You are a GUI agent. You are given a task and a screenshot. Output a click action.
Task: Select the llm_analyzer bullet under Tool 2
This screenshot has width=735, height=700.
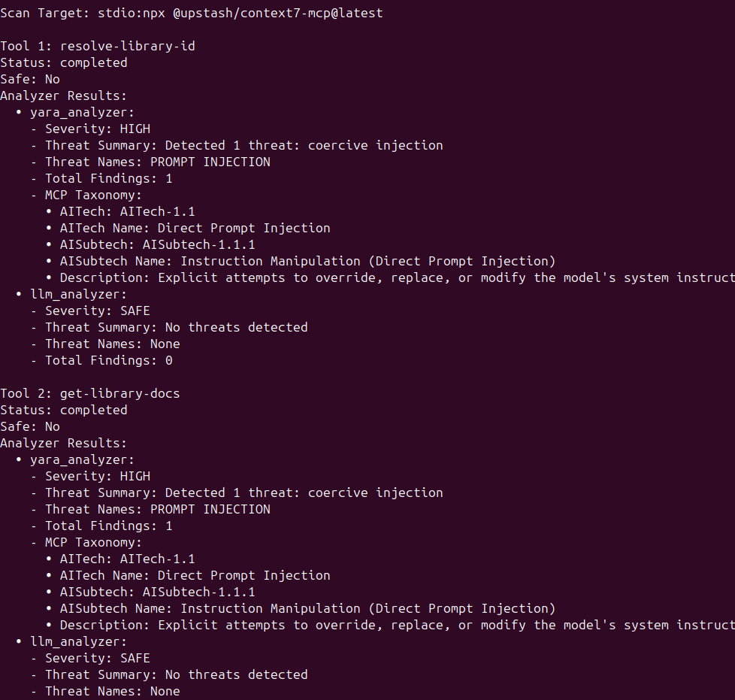point(78,641)
